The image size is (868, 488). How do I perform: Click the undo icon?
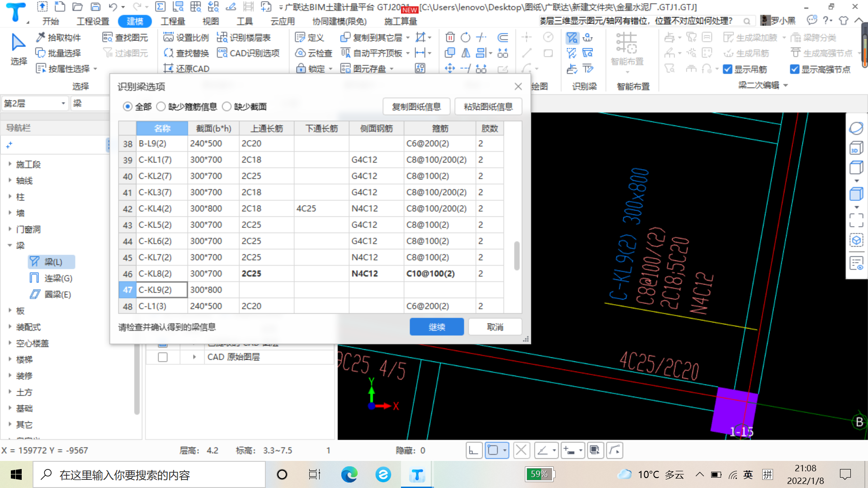point(113,7)
